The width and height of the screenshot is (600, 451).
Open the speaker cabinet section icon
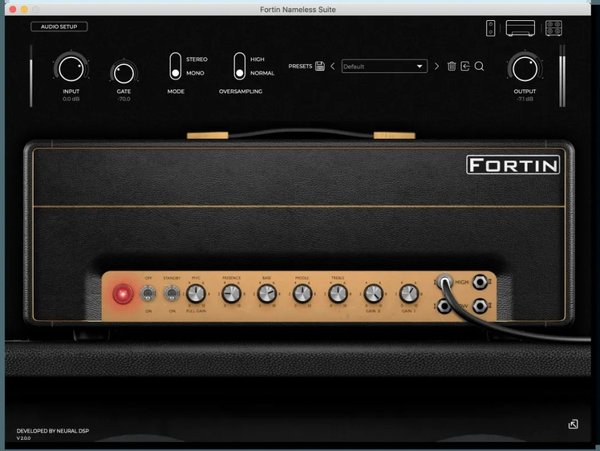553,28
